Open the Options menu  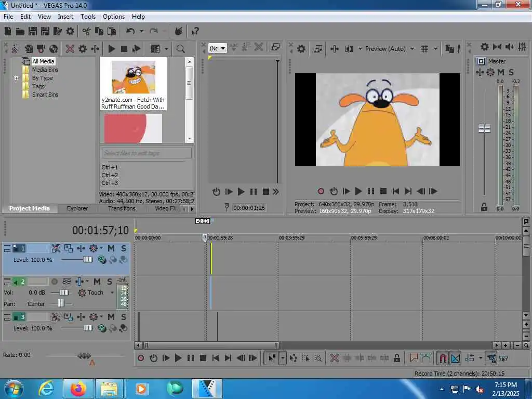[114, 16]
